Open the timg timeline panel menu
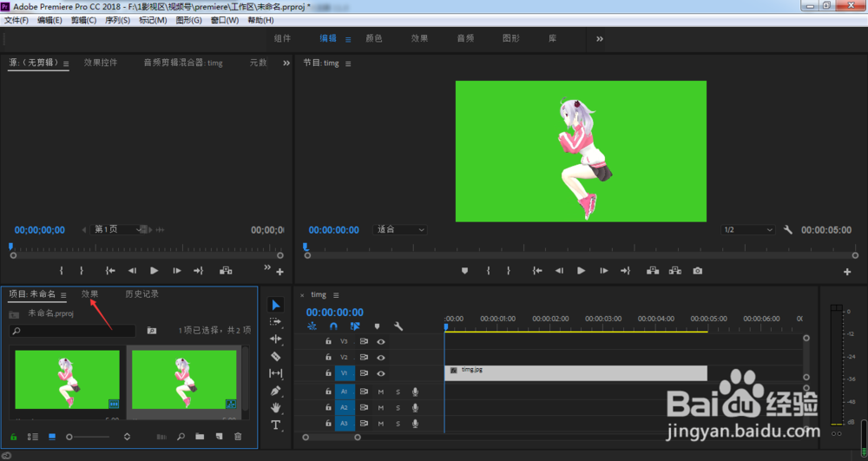The image size is (868, 461). click(336, 295)
